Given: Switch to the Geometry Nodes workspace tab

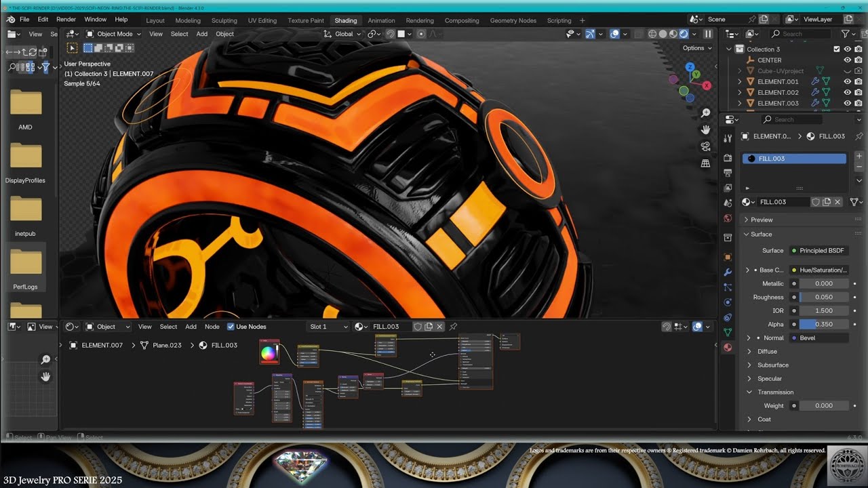Looking at the screenshot, I should (513, 20).
